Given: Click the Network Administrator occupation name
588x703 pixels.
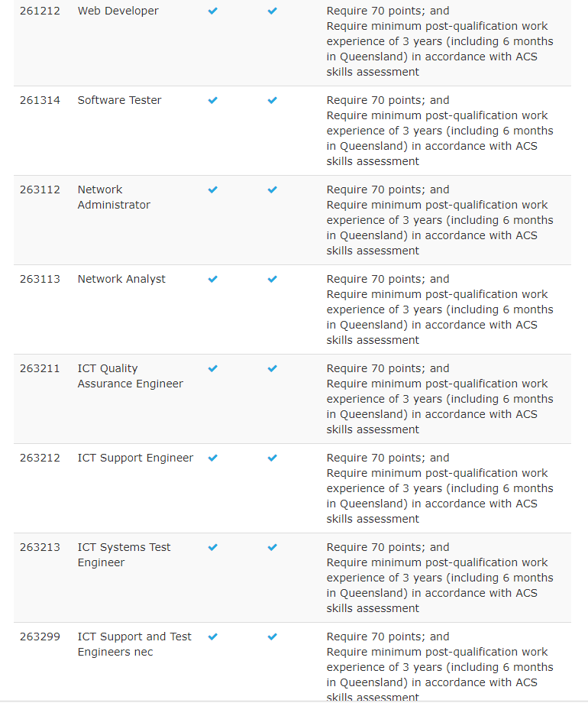Looking at the screenshot, I should point(113,197).
